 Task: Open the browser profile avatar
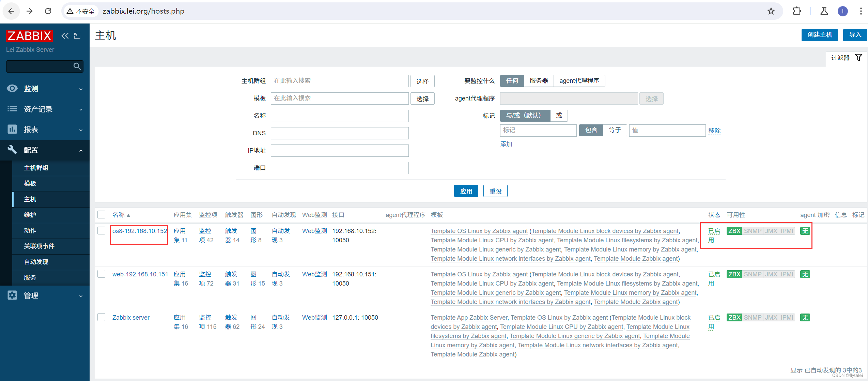click(x=843, y=11)
